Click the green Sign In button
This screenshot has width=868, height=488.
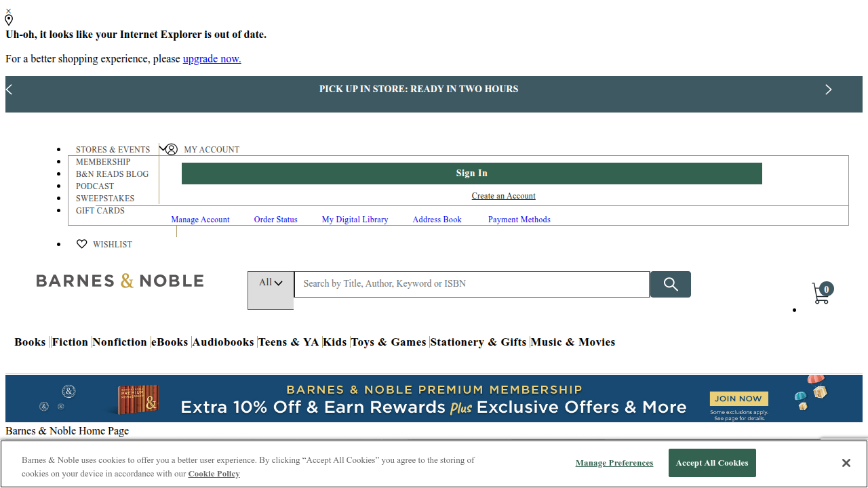coord(472,174)
